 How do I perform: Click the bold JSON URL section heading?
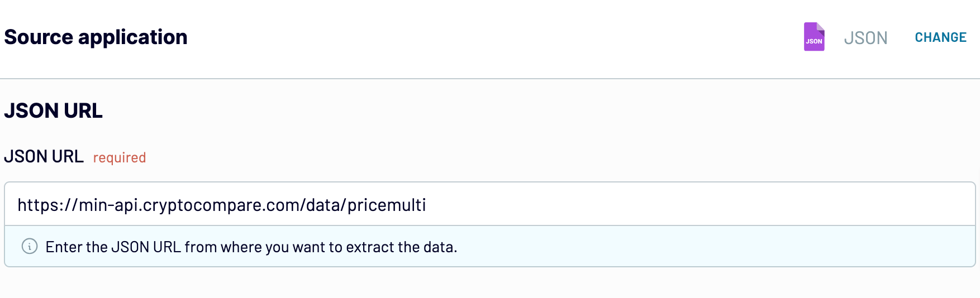[x=54, y=110]
